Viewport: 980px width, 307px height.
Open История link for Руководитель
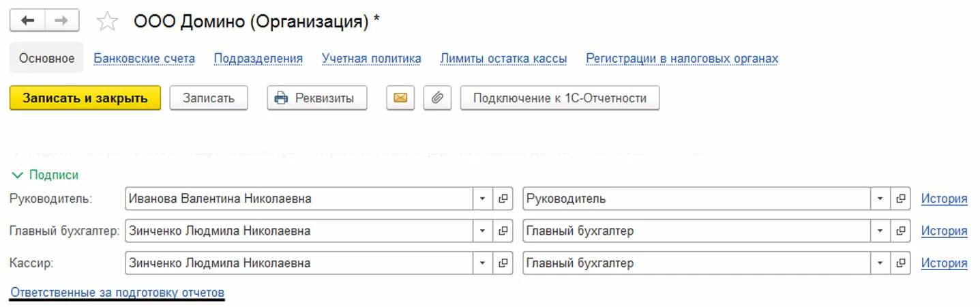pos(944,199)
